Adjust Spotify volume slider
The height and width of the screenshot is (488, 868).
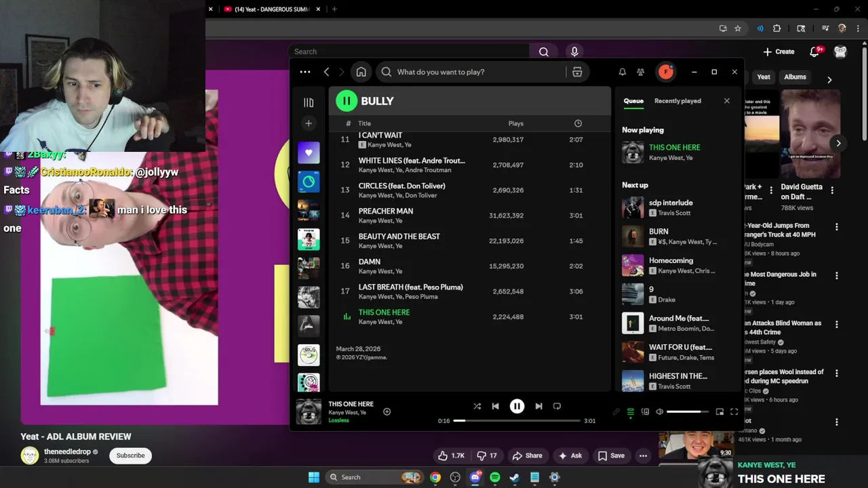[x=688, y=411]
